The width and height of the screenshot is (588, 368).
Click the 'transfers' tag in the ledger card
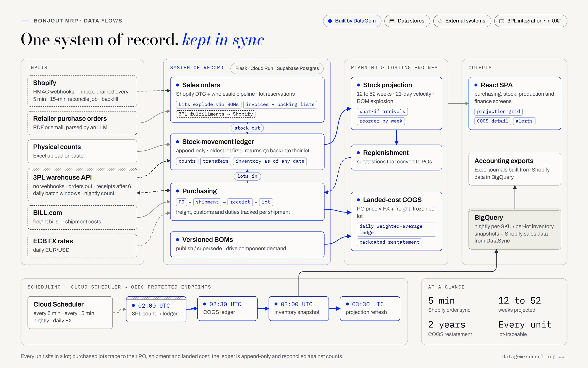[216, 161]
